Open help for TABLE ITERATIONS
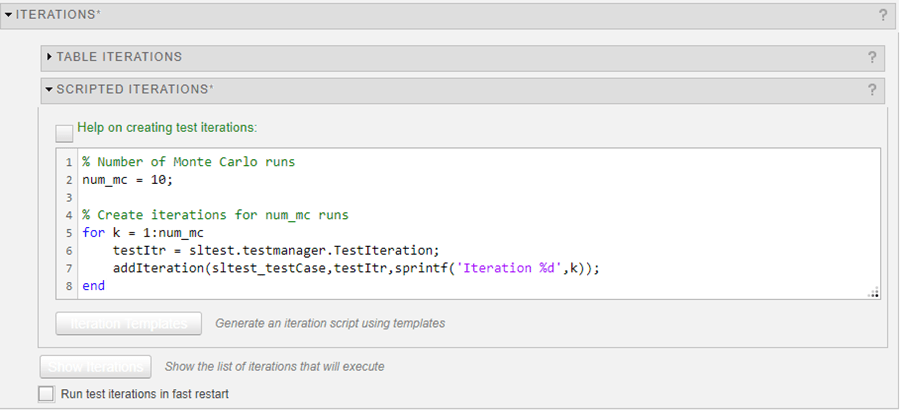Screen dimensions: 900x410 872,57
